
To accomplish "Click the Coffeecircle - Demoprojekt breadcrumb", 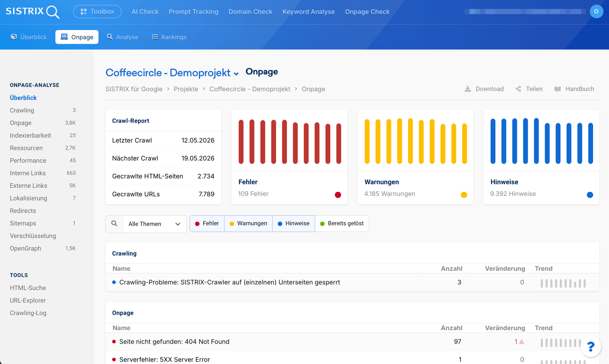I will pyautogui.click(x=250, y=89).
